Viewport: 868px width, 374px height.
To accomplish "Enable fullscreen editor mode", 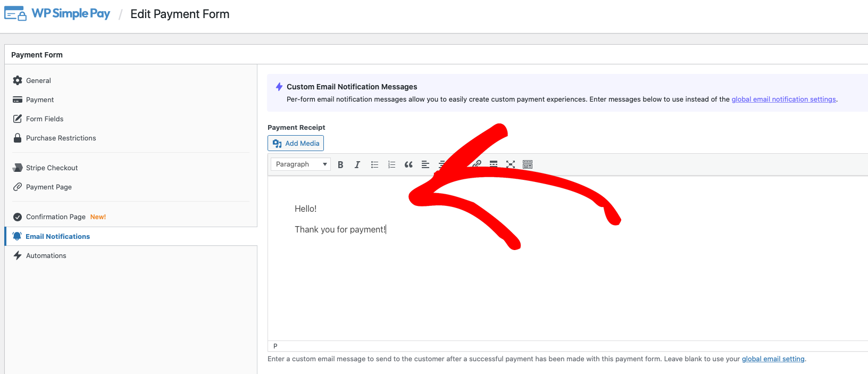I will [x=511, y=164].
